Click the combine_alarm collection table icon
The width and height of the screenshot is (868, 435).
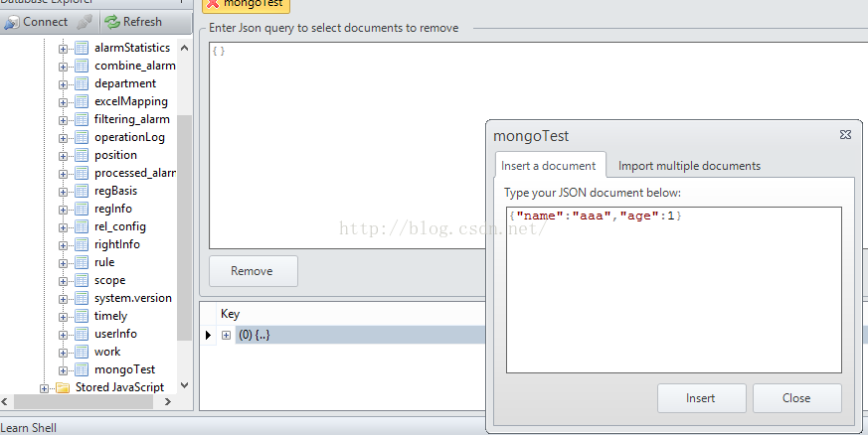(82, 66)
